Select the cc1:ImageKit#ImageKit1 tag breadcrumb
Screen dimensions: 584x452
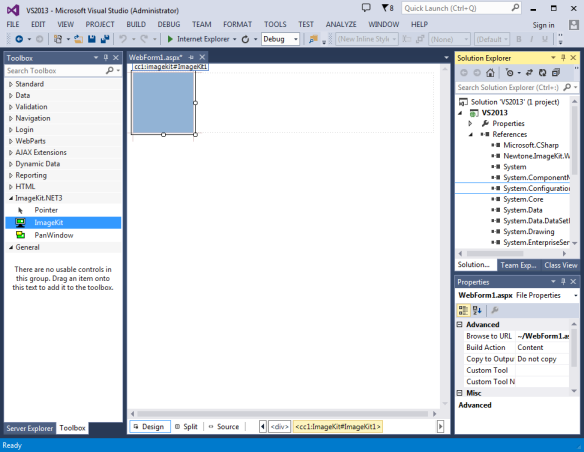tap(338, 427)
